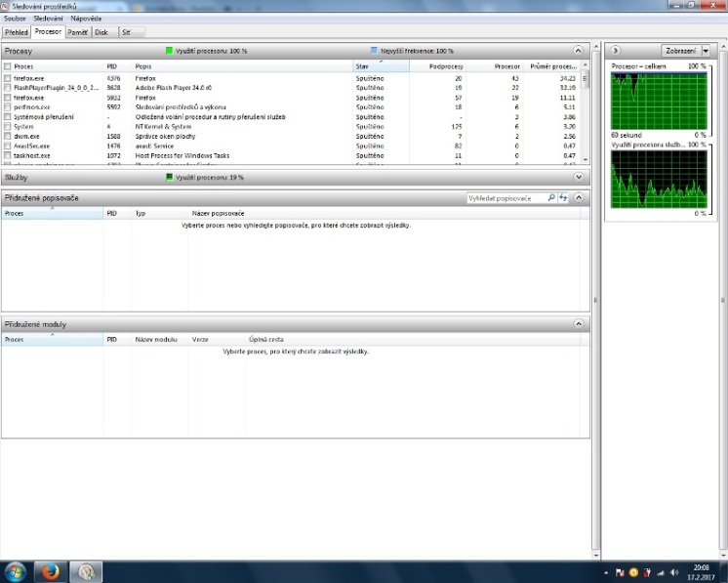Click the Resource Monitor taskbar icon
This screenshot has width=728, height=583.
pos(86,570)
